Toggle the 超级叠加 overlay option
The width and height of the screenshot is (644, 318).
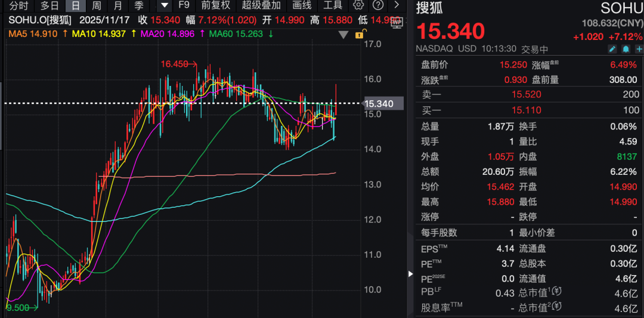point(261,5)
